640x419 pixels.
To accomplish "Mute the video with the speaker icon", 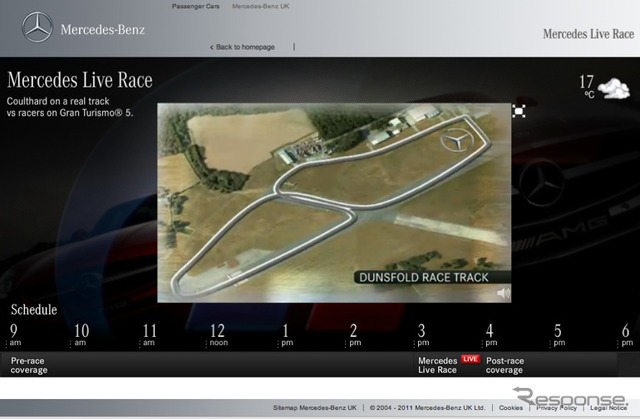I will pos(504,293).
